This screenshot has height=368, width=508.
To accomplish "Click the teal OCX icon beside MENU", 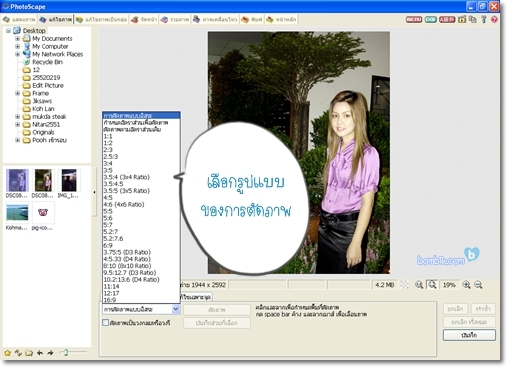I will pyautogui.click(x=431, y=20).
